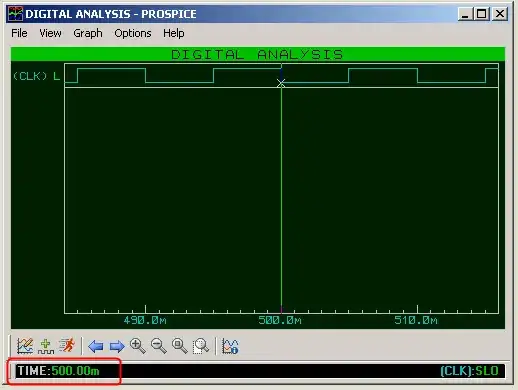The height and width of the screenshot is (390, 518).
Task: Select the (CLK) trace label
Action: [30, 76]
